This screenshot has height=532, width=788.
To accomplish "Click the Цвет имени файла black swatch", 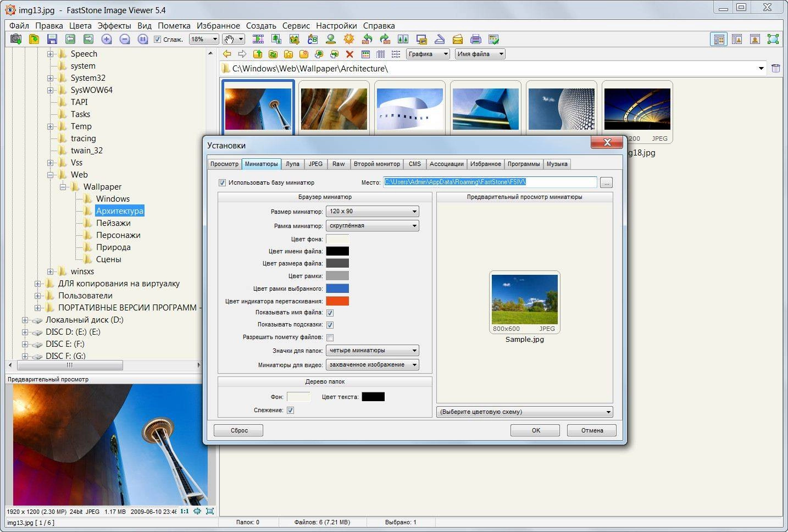I will point(337,251).
